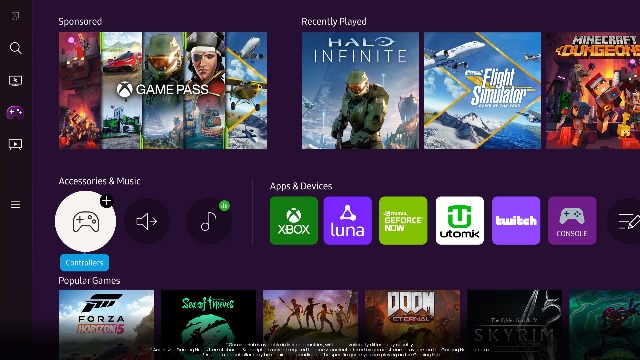Open the audio output speaker icon
Image resolution: width=640 pixels, height=360 pixels.
(147, 221)
